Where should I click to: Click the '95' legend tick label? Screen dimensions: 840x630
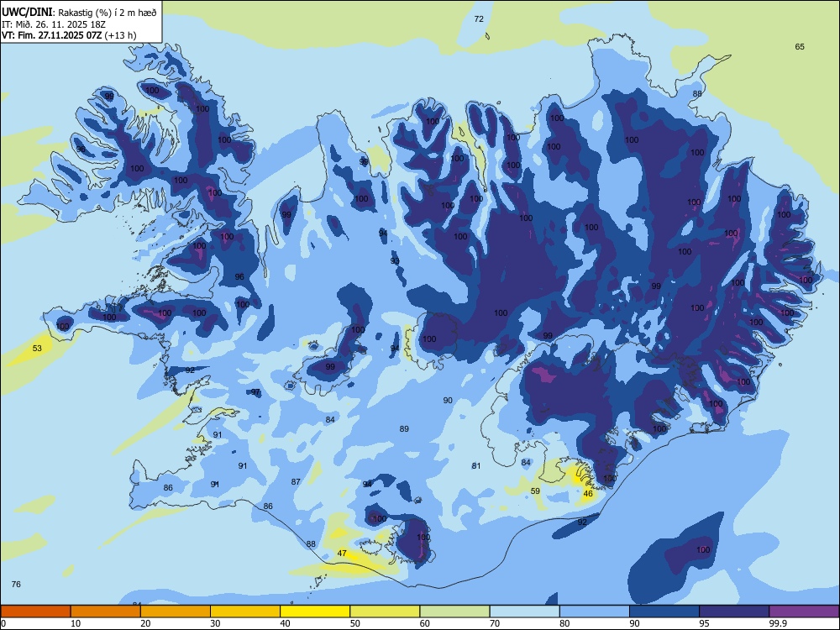tap(705, 623)
